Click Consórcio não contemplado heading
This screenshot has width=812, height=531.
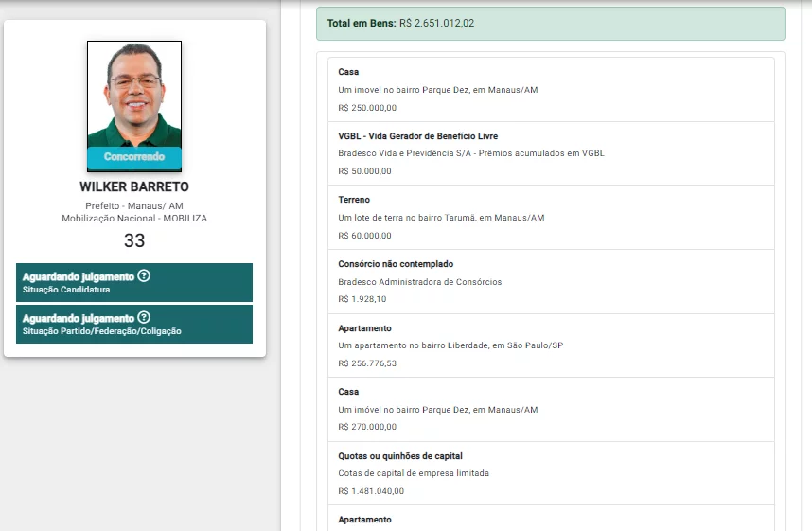click(x=396, y=264)
